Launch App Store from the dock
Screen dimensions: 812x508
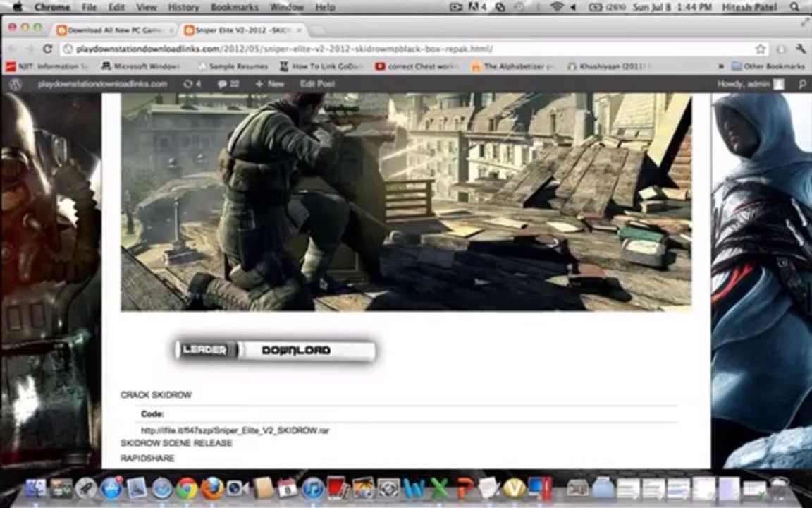(111, 489)
